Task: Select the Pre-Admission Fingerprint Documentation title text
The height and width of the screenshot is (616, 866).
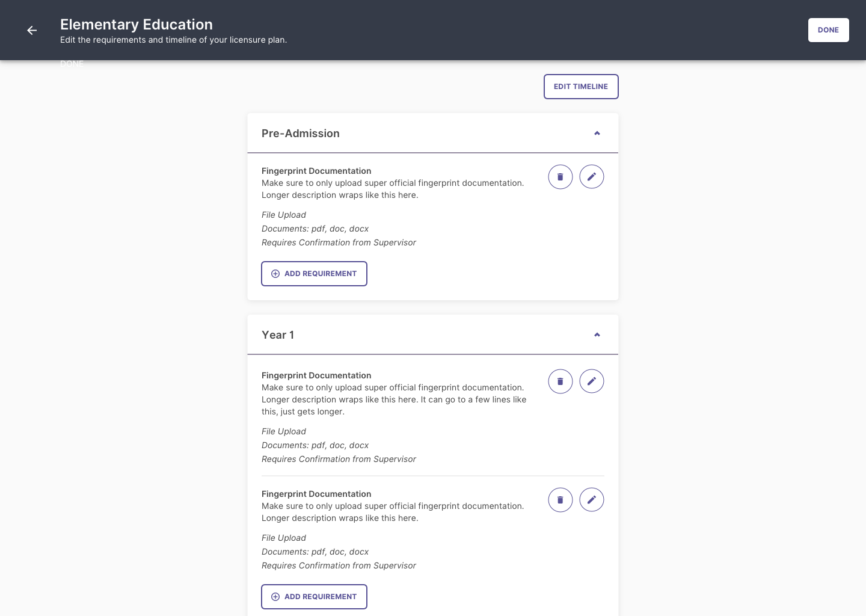Action: pos(316,171)
